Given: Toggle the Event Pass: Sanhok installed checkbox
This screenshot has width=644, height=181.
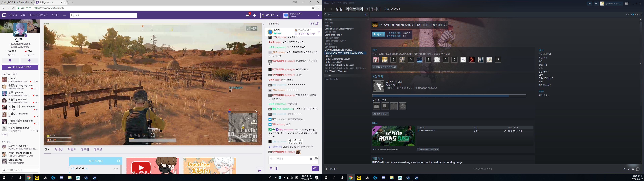Looking at the screenshot, I should [505, 131].
